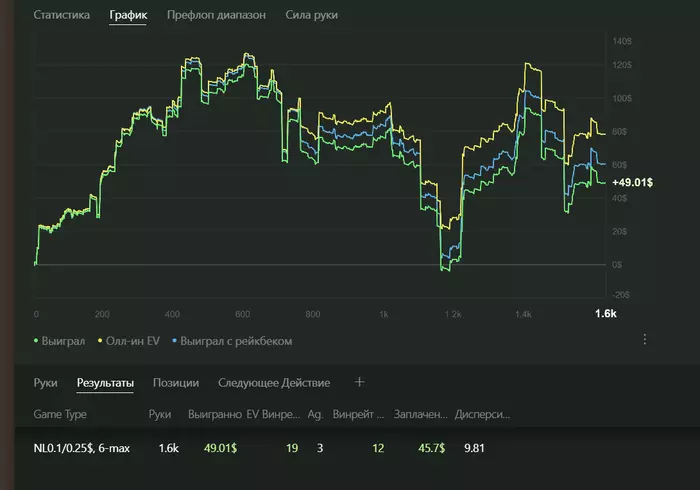Open the three-dot chart options menu

646,340
